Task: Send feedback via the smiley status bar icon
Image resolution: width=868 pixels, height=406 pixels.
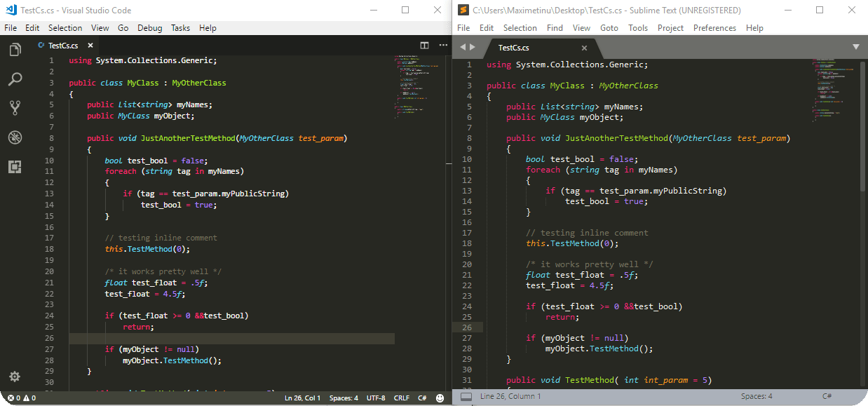Action: tap(439, 398)
